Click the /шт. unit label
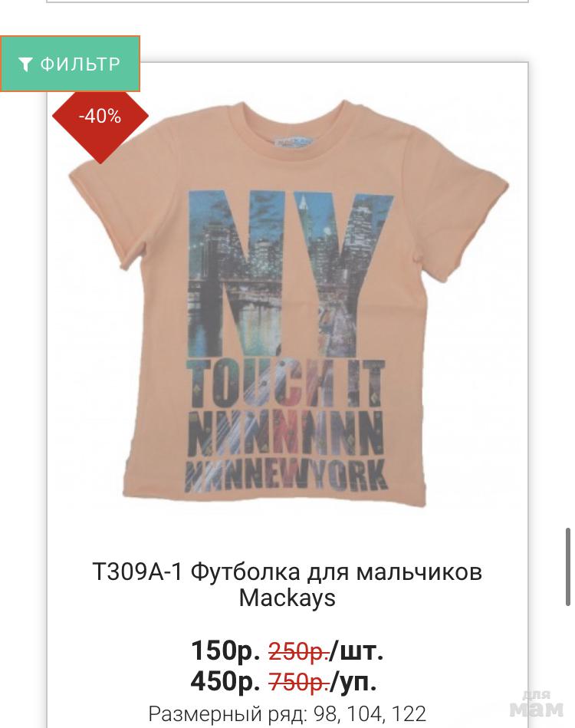Image resolution: width=575 pixels, height=728 pixels. point(356,651)
